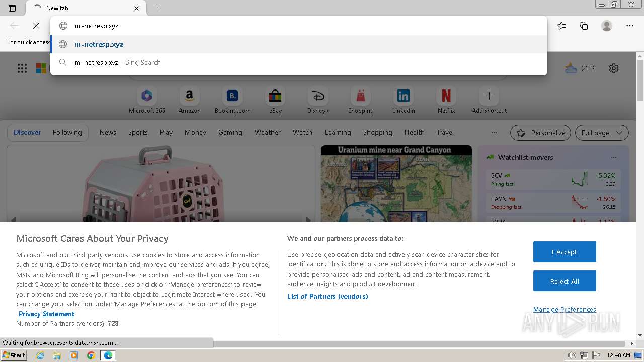Click horizontal scrollbar right arrow
644x362 pixels.
coord(632,344)
